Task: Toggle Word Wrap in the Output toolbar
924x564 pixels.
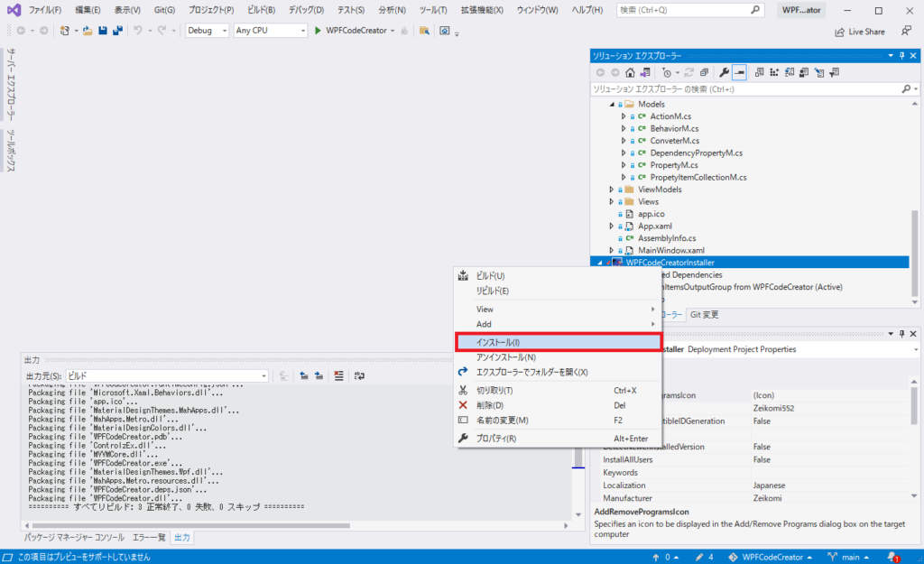Action: pyautogui.click(x=359, y=376)
